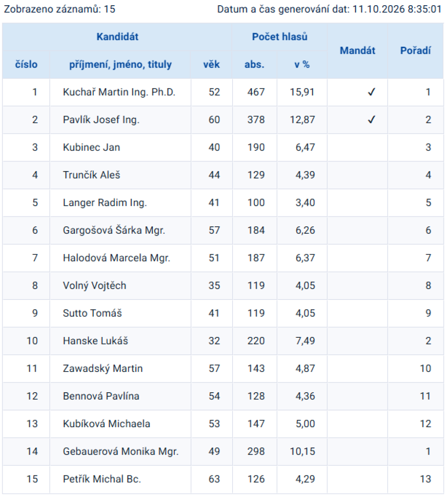448x498 pixels.
Task: Click the vote count 298
Action: coord(256,451)
